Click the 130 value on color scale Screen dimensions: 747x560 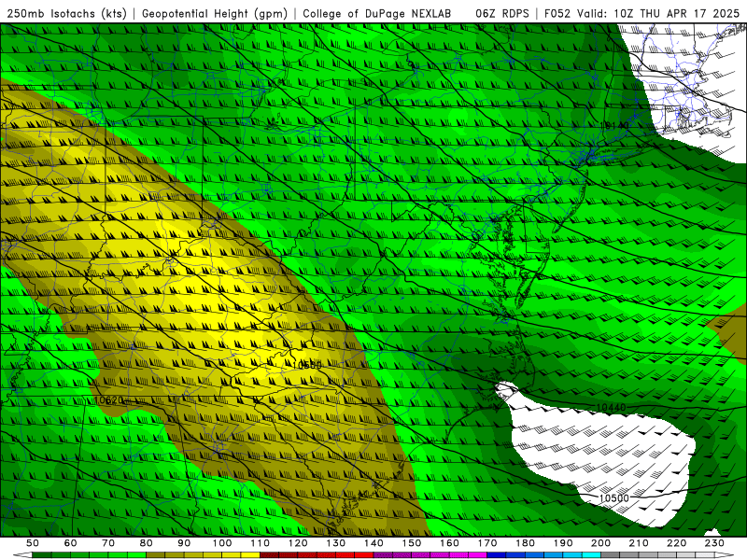[x=336, y=543]
